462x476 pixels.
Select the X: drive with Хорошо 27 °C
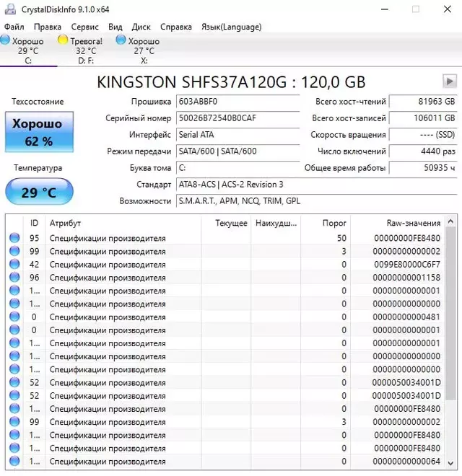coord(144,50)
